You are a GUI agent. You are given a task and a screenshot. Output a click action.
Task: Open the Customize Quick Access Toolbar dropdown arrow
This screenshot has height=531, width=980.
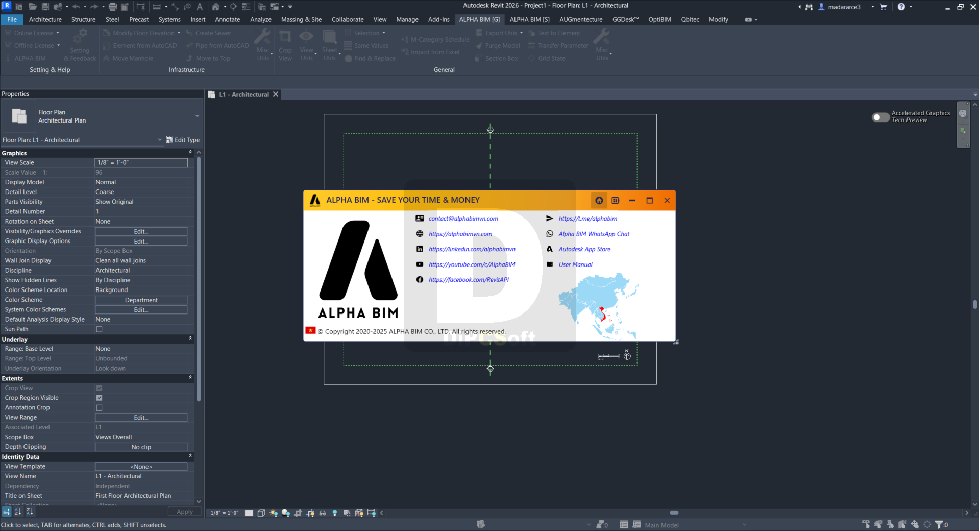tap(290, 7)
